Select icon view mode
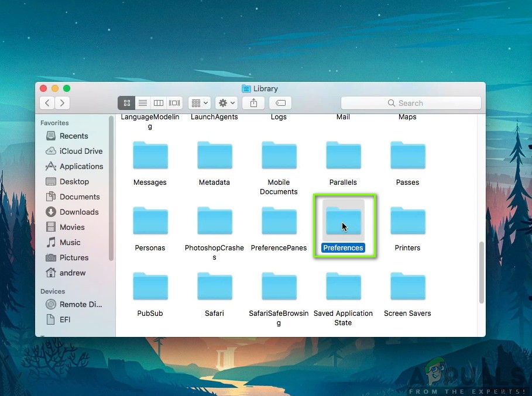The image size is (532, 396). [x=126, y=103]
